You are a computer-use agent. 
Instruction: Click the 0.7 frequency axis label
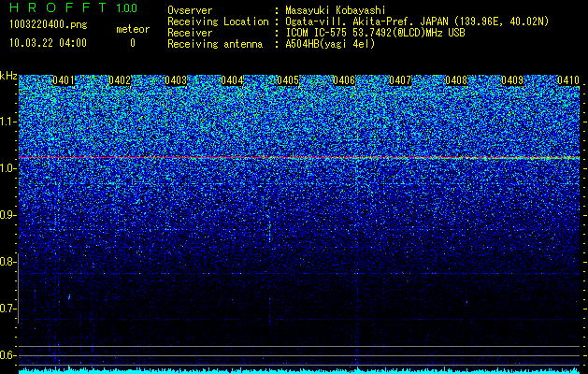[7, 309]
